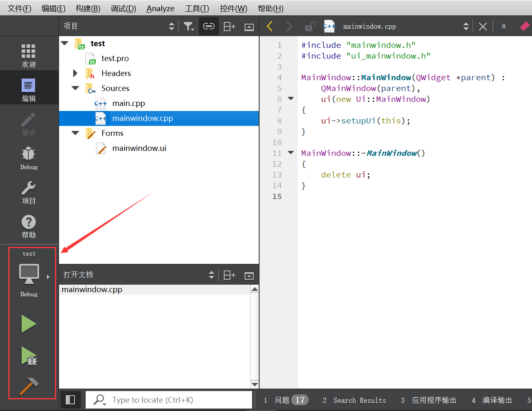Image resolution: width=532 pixels, height=411 pixels.
Task: Toggle synchronize with editor link icon
Action: 209,27
